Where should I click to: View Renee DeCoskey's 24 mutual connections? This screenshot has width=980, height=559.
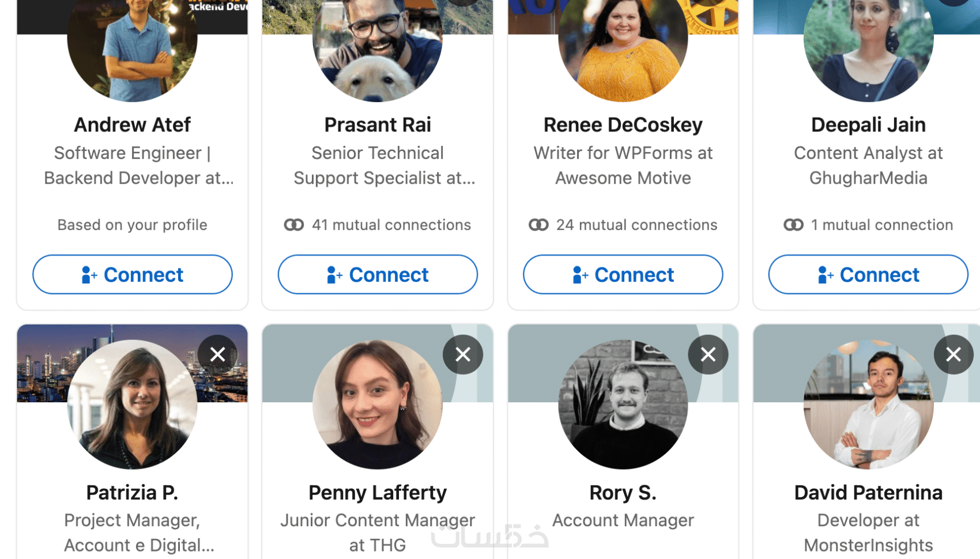click(x=636, y=225)
